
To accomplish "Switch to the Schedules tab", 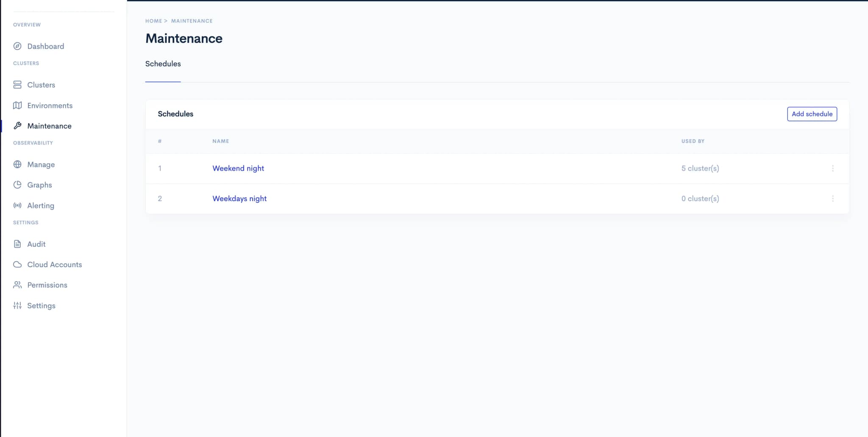I will 163,64.
